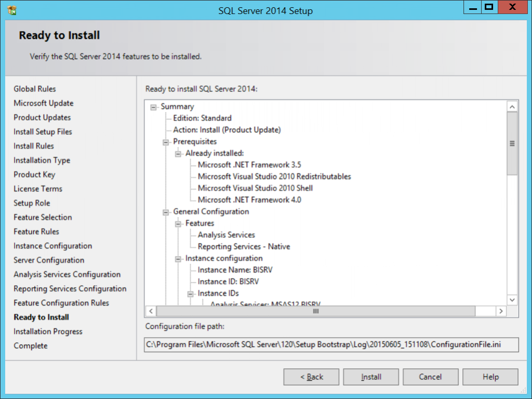The image size is (532, 399).
Task: Open Help
Action: tap(490, 377)
